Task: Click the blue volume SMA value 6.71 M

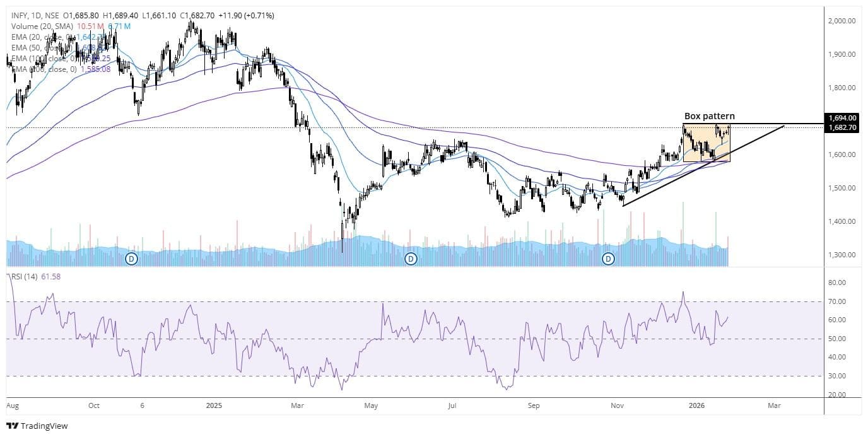Action: click(118, 26)
